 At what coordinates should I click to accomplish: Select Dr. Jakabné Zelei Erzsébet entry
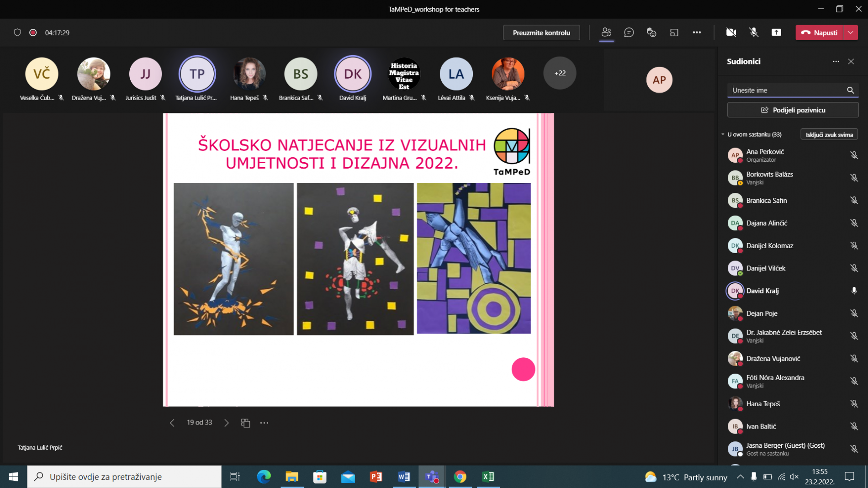coord(793,336)
